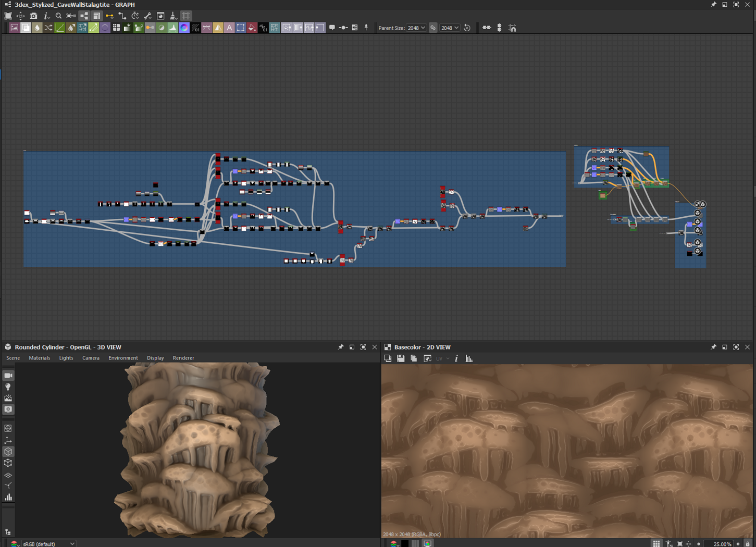Image resolution: width=756 pixels, height=547 pixels.
Task: Pin the Basecolor 2D view panel
Action: pyautogui.click(x=713, y=347)
